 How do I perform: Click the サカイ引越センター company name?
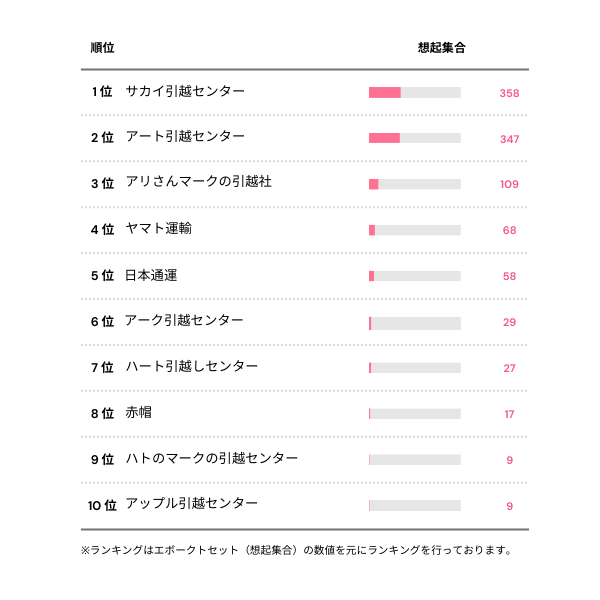click(x=185, y=92)
